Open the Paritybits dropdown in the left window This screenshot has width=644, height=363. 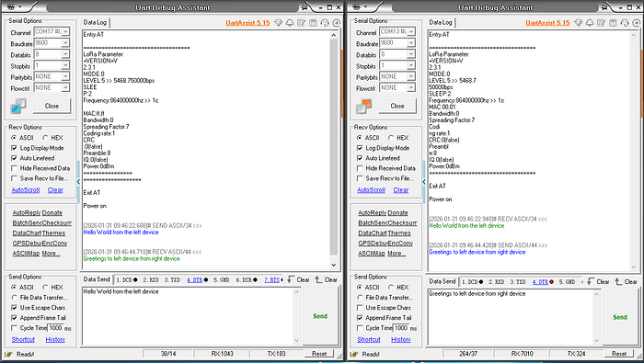(x=65, y=76)
